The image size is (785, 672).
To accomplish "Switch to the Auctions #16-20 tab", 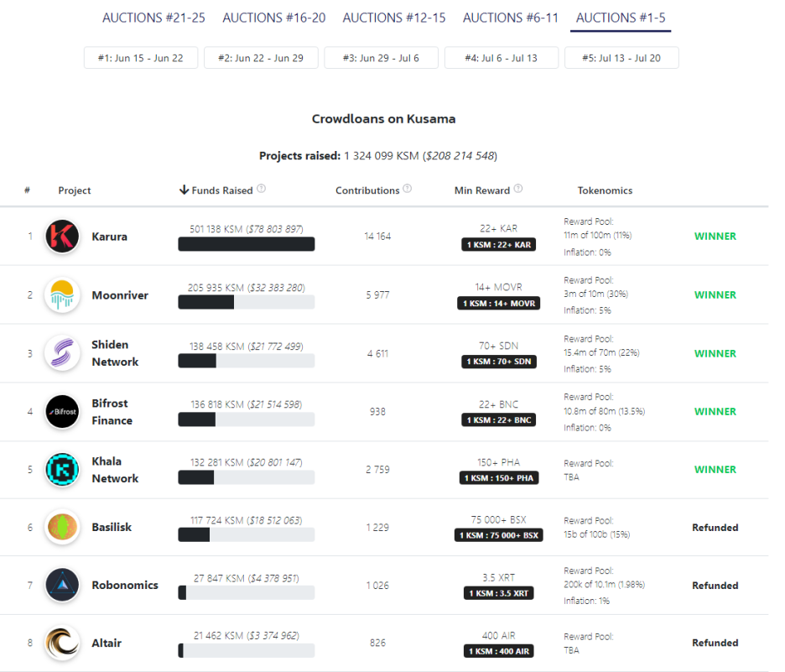I will [274, 18].
